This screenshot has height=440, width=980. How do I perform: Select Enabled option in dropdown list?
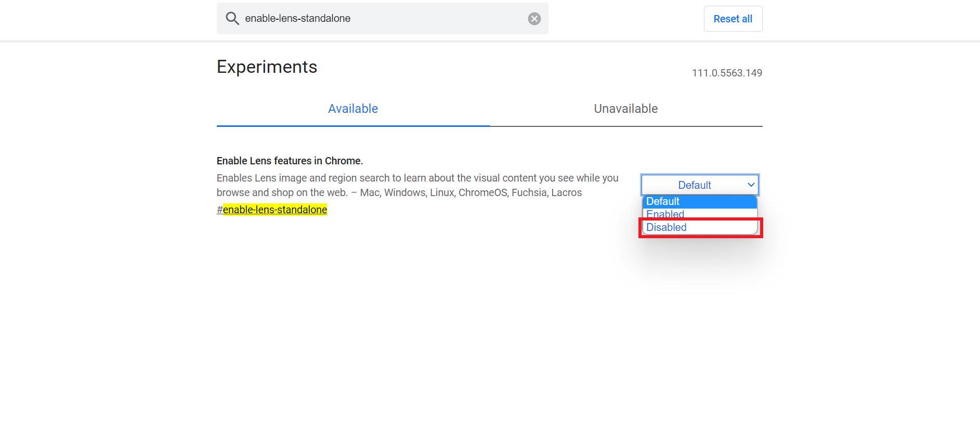pyautogui.click(x=700, y=214)
